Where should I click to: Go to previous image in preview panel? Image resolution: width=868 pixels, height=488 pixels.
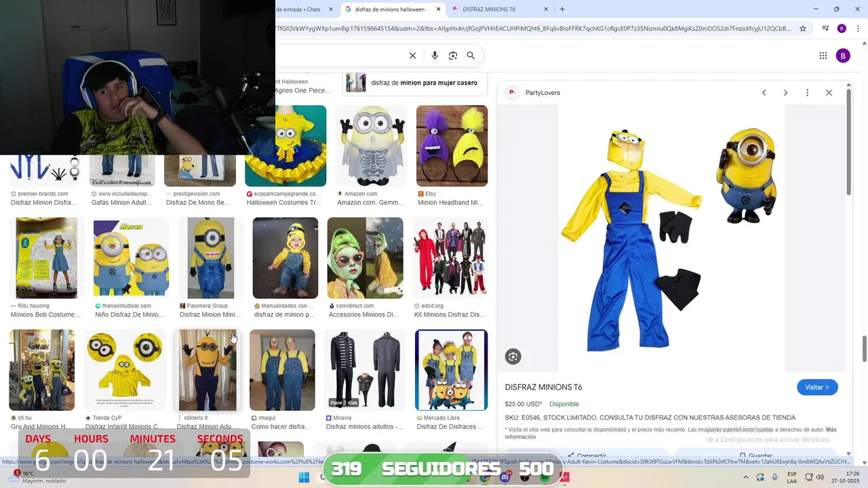(x=764, y=93)
